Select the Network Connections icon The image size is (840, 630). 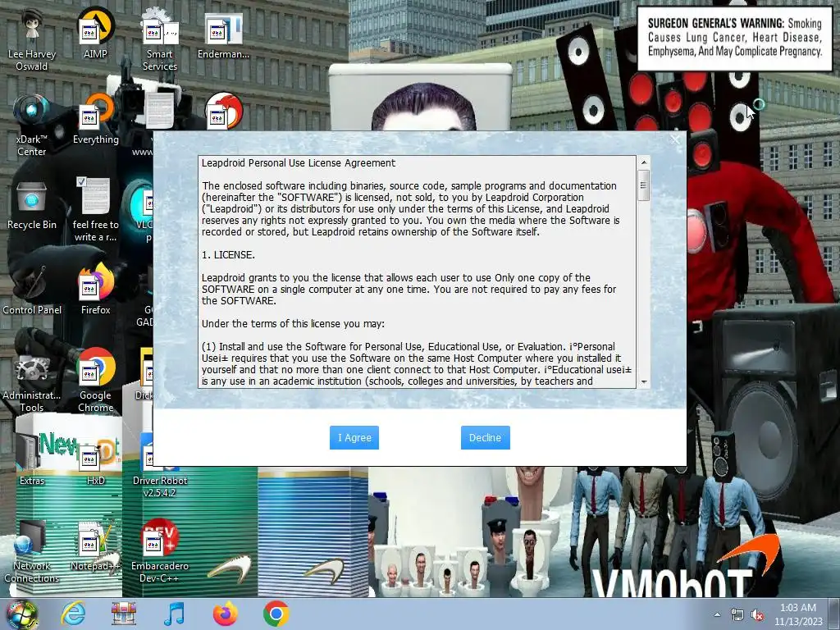tap(32, 552)
